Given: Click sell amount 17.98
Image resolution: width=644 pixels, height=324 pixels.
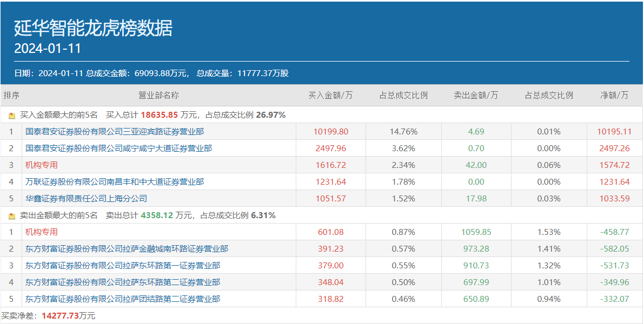Looking at the screenshot, I should (x=476, y=199).
